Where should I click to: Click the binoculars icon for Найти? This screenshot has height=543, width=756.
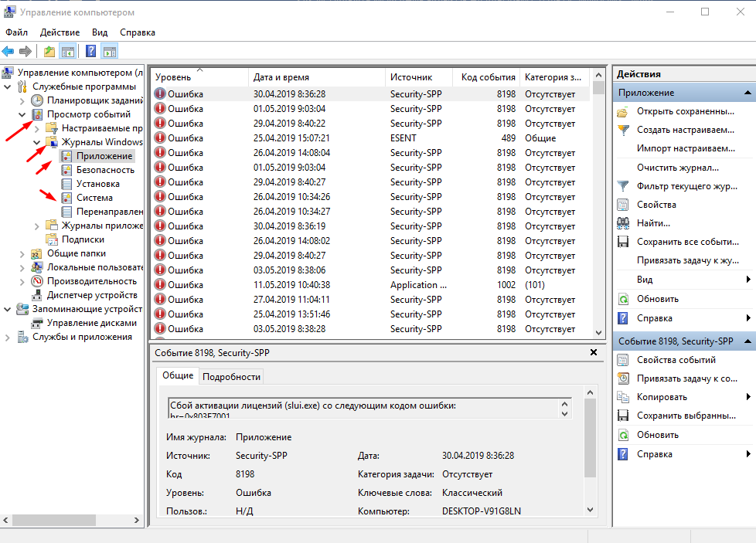pos(623,223)
